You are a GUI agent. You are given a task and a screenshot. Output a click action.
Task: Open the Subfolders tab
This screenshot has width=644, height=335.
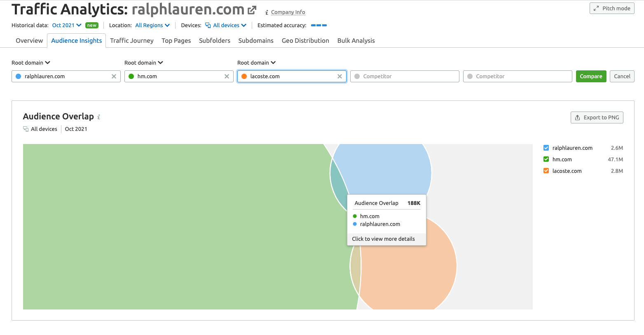pos(215,41)
